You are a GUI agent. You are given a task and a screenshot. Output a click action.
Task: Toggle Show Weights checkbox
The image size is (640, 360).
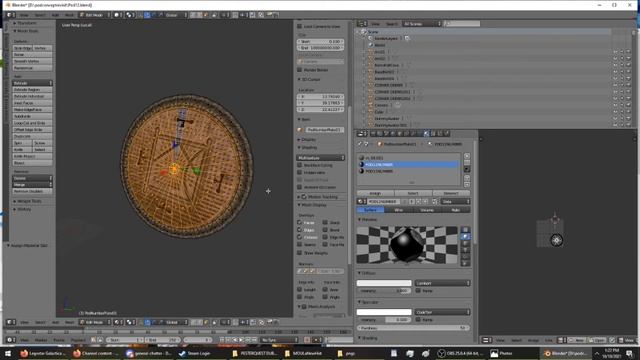tap(300, 253)
